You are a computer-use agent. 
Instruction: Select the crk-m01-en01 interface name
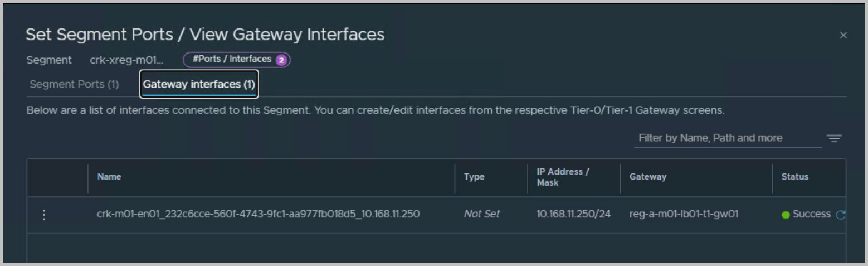(258, 214)
